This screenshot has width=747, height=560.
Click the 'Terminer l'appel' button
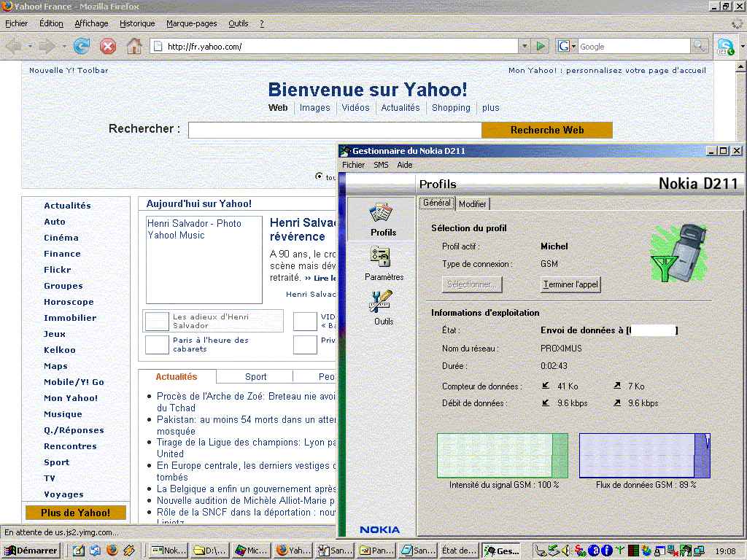pos(570,284)
